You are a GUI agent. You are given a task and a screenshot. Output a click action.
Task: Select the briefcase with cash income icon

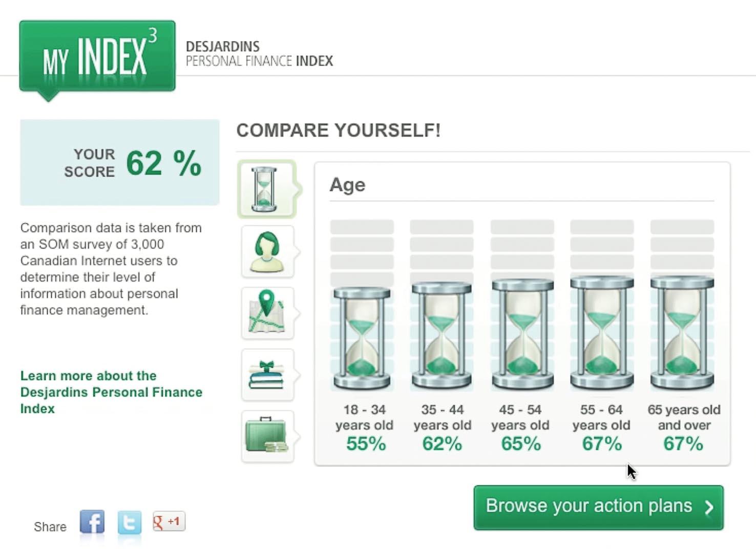click(267, 436)
